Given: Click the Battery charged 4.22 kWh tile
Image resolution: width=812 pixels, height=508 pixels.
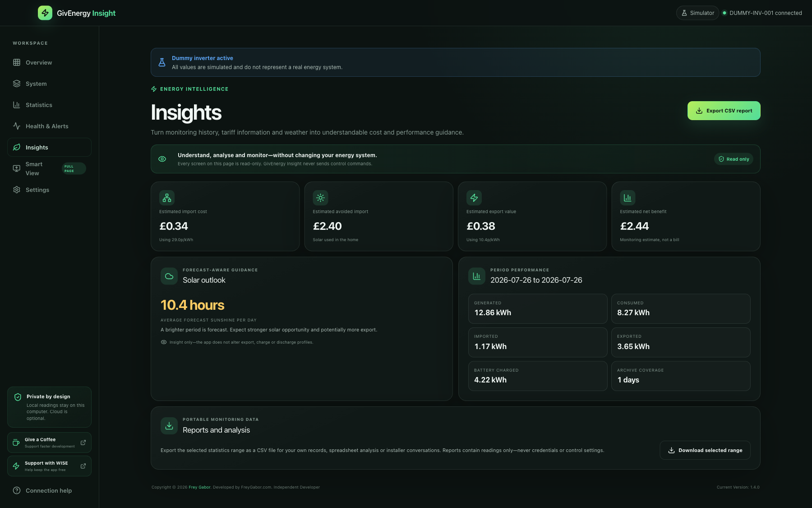Looking at the screenshot, I should [538, 376].
